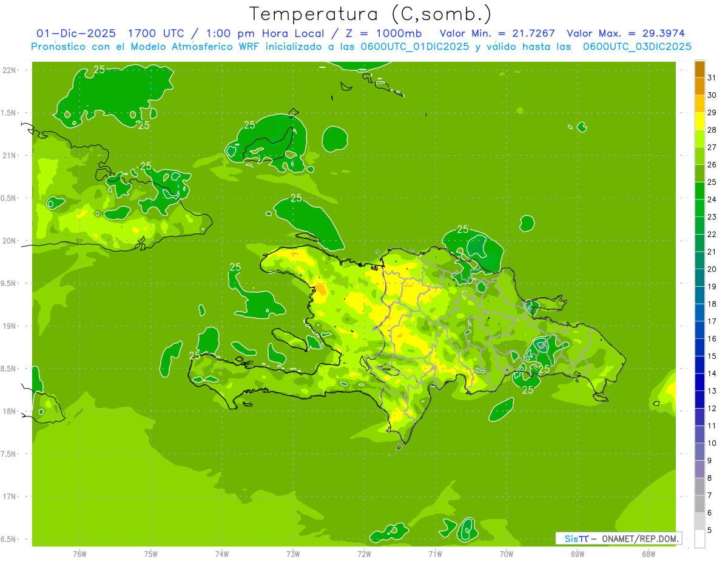The width and height of the screenshot is (728, 562).
Task: Pick the dark blue swatch between 13 and 14
Action: coord(699,382)
